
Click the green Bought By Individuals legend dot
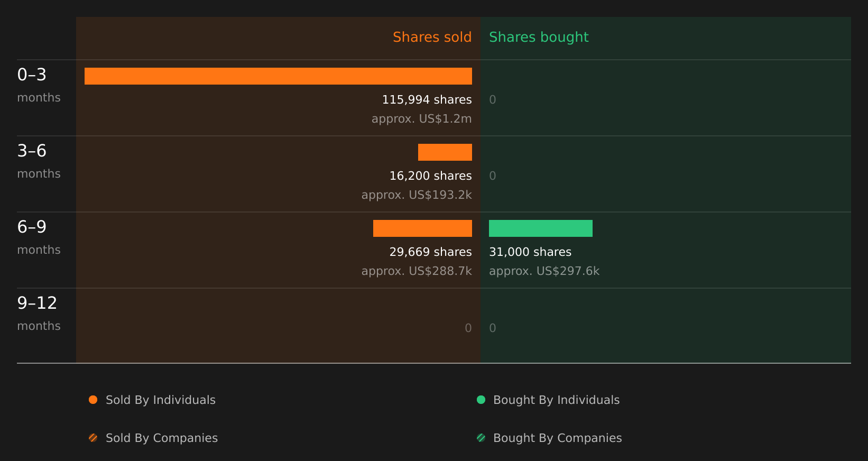pyautogui.click(x=481, y=400)
